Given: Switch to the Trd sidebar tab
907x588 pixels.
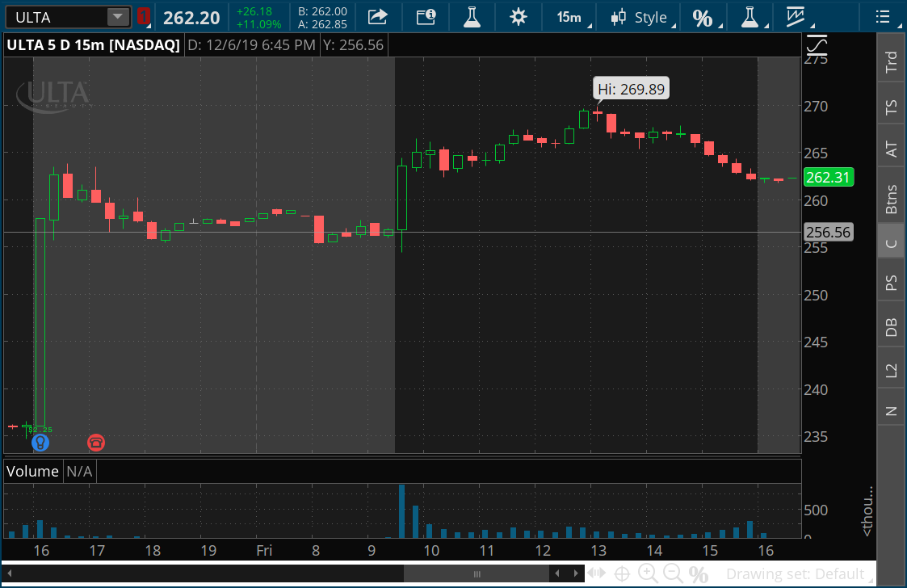Looking at the screenshot, I should (891, 62).
